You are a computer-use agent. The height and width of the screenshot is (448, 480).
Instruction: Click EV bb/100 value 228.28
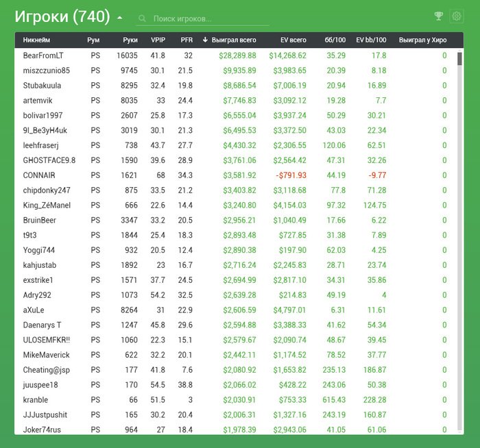(374, 400)
